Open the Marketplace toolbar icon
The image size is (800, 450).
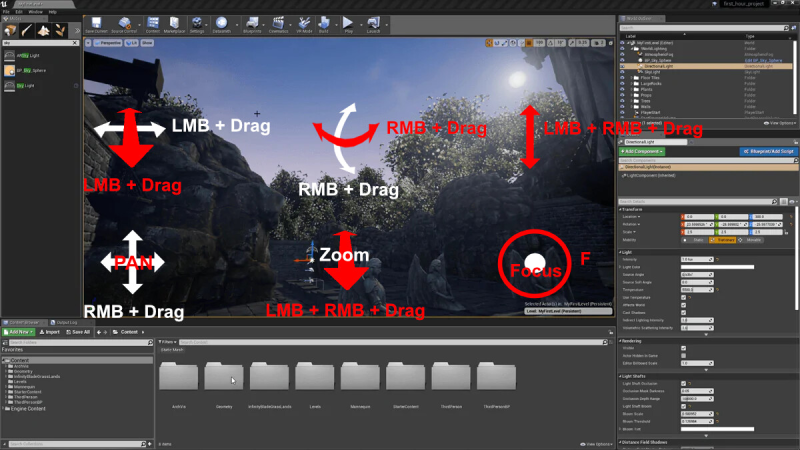tap(174, 24)
